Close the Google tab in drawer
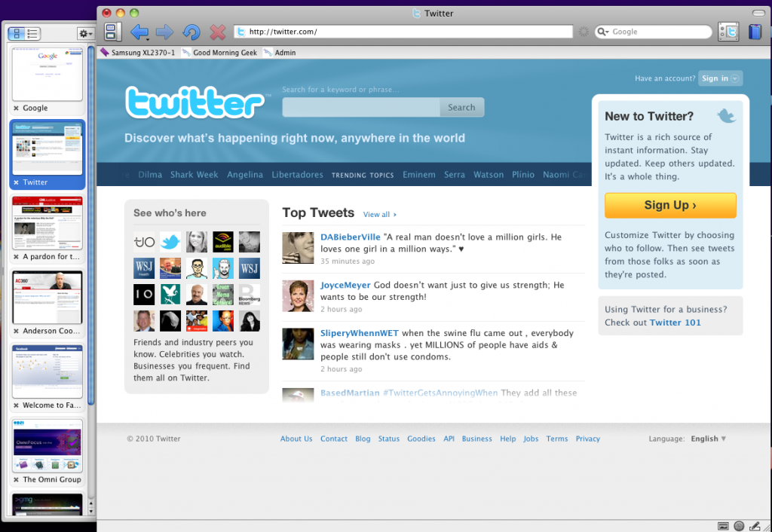The width and height of the screenshot is (772, 532). 17,109
